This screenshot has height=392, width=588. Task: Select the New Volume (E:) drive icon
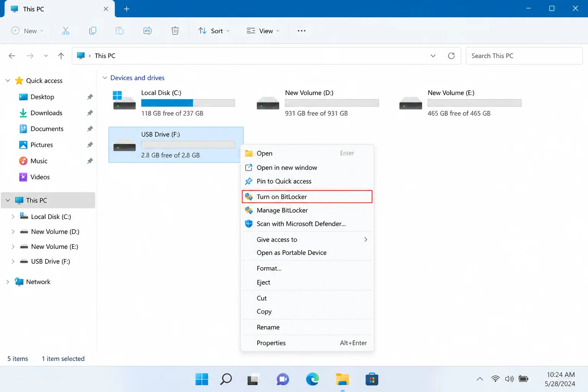coord(411,103)
